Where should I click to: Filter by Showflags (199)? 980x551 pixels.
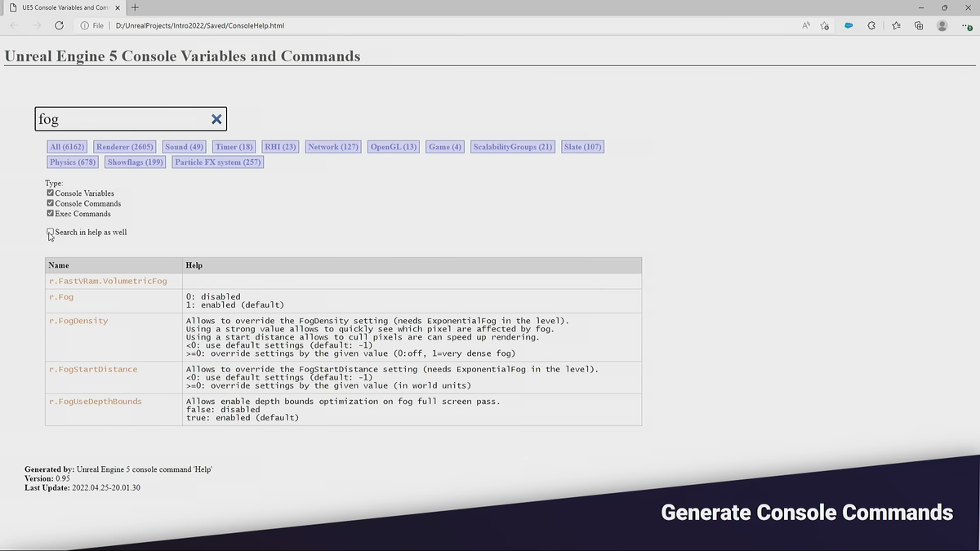pos(136,162)
